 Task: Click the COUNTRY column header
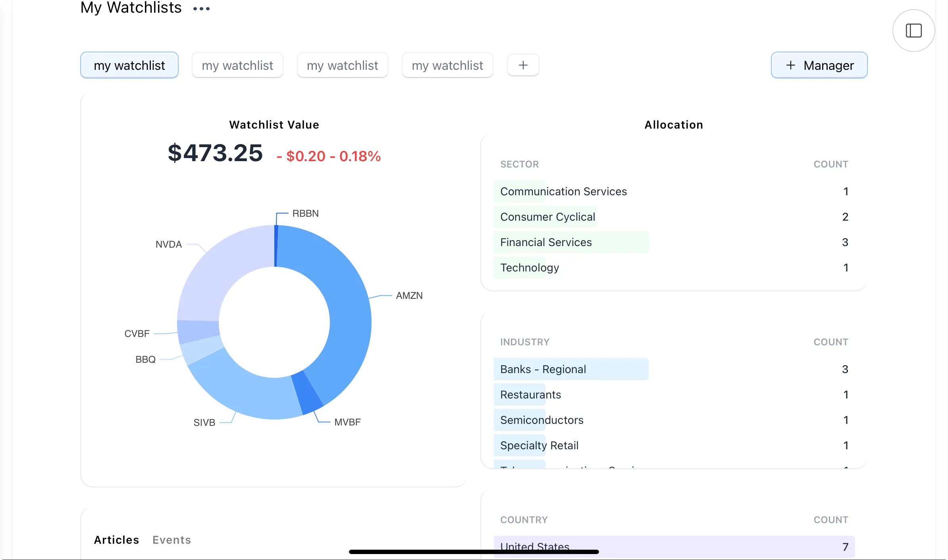point(524,520)
